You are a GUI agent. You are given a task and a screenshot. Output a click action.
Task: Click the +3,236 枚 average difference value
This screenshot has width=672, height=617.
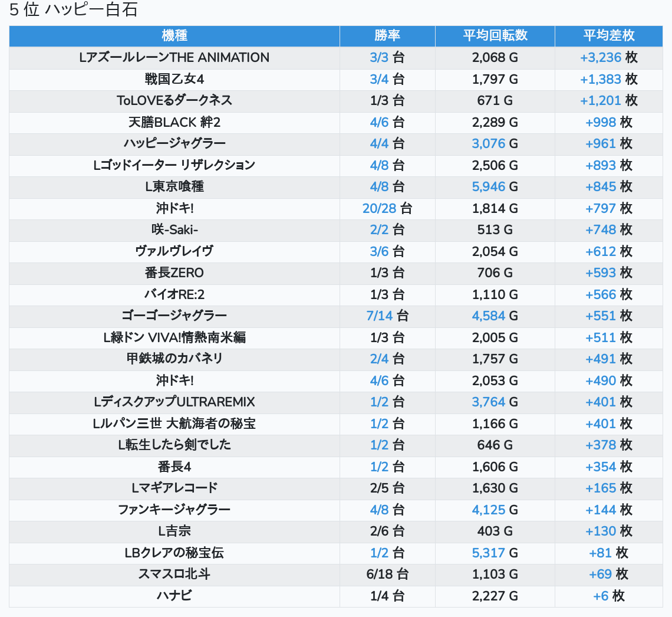[608, 57]
